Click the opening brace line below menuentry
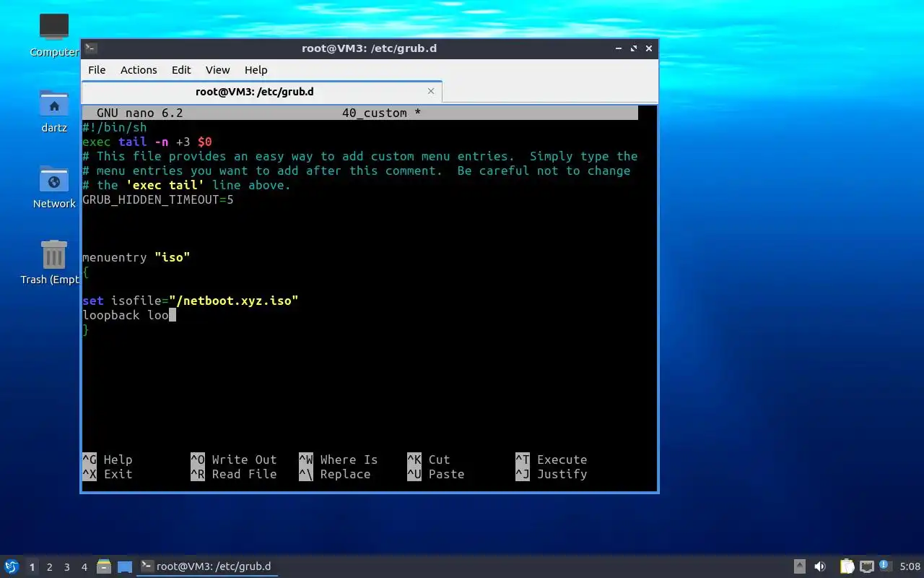 pyautogui.click(x=86, y=272)
